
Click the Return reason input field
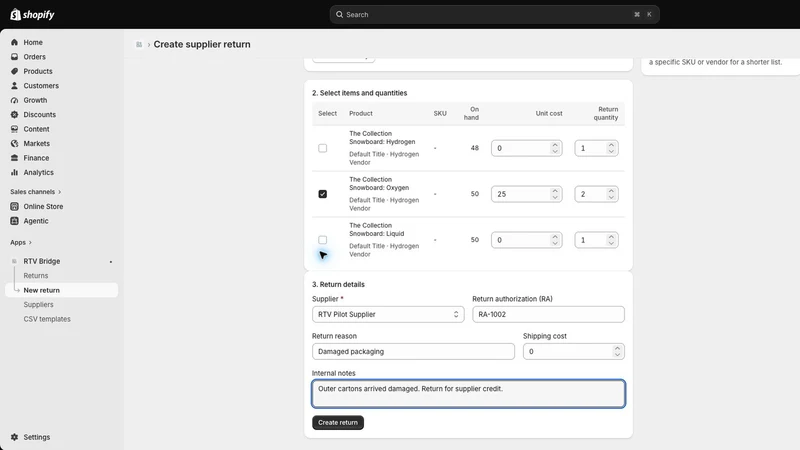click(x=413, y=352)
